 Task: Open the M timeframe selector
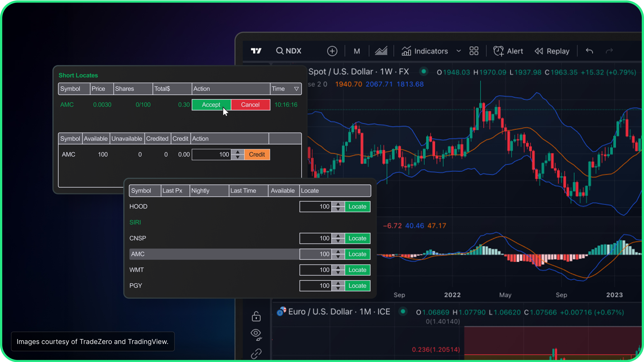357,51
